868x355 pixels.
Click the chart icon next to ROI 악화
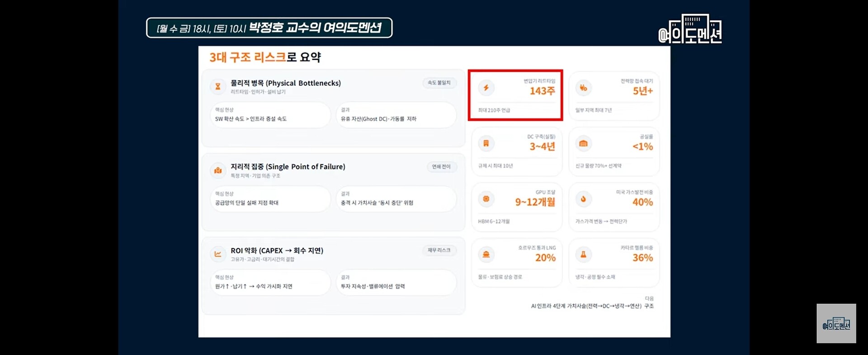218,254
